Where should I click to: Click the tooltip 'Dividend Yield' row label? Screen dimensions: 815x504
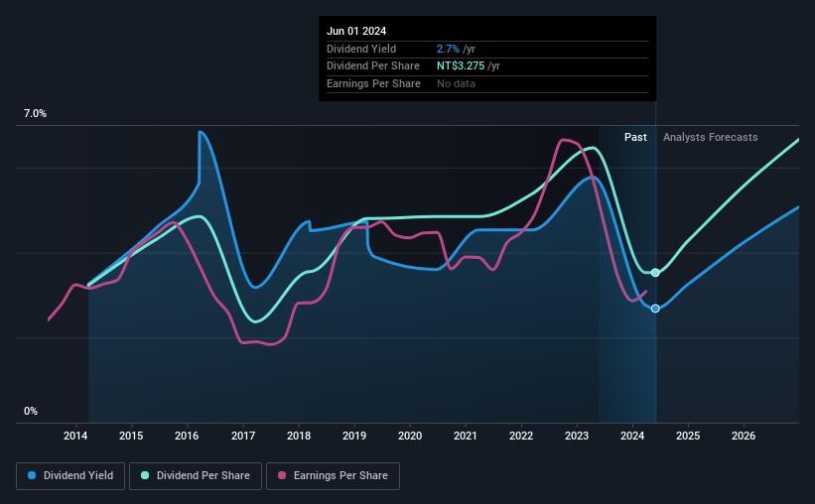coord(361,49)
